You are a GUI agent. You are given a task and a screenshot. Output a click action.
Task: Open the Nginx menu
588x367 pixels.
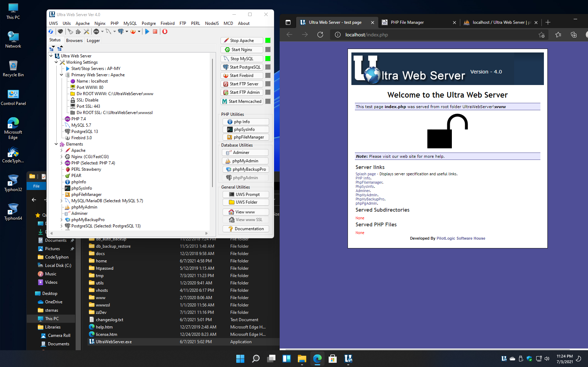[100, 23]
